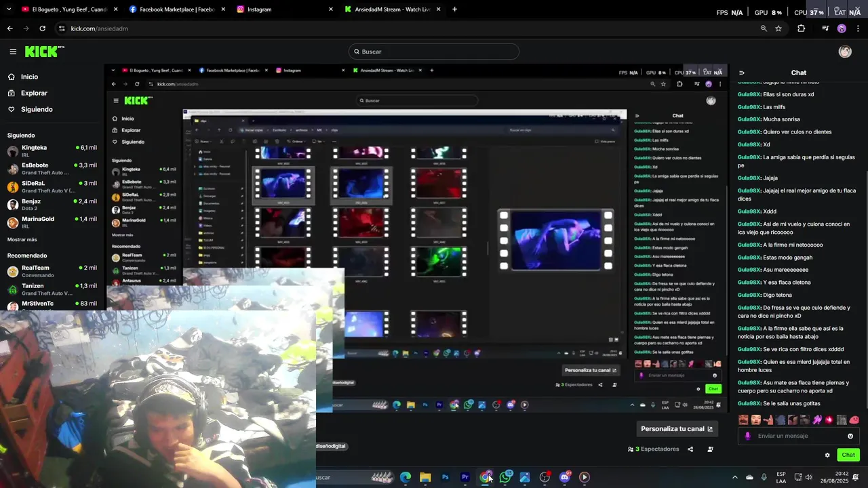Open Microsoft Edge from the taskbar
The image size is (868, 488).
tap(405, 477)
